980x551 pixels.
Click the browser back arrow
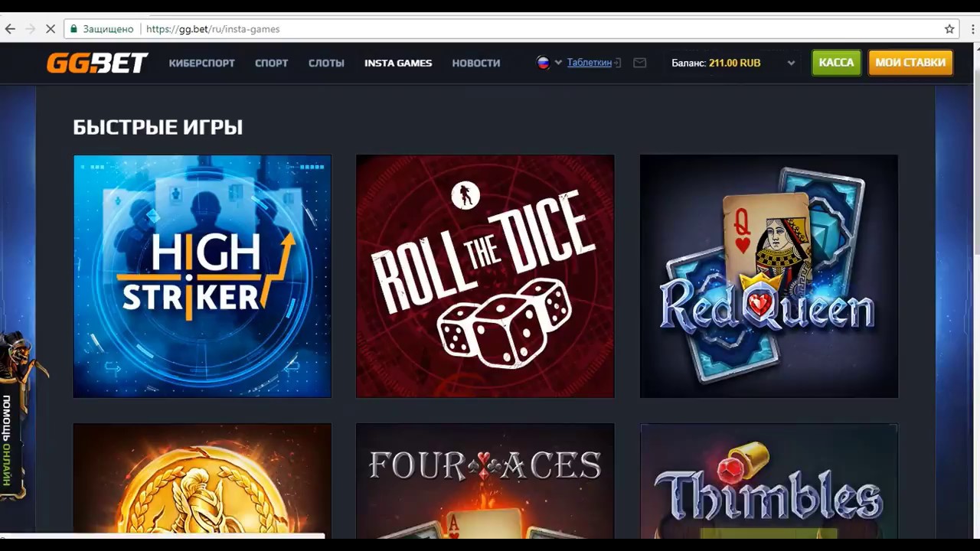10,29
